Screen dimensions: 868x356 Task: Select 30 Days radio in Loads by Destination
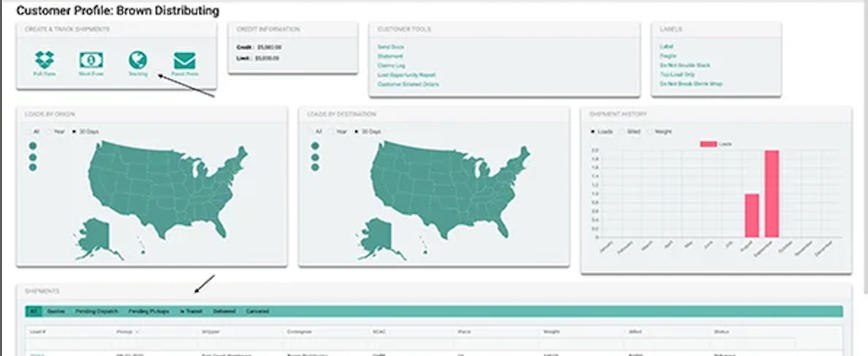(x=356, y=132)
